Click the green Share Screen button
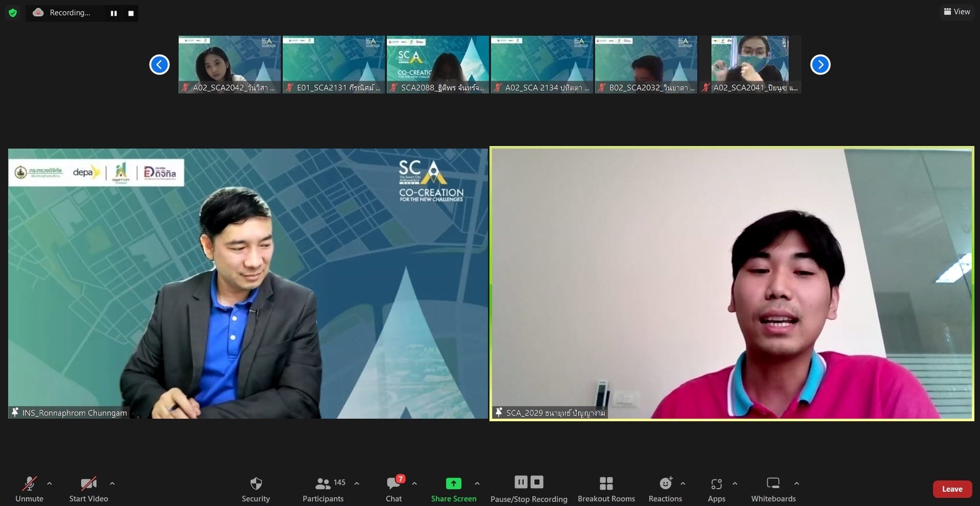980x506 pixels. [454, 489]
